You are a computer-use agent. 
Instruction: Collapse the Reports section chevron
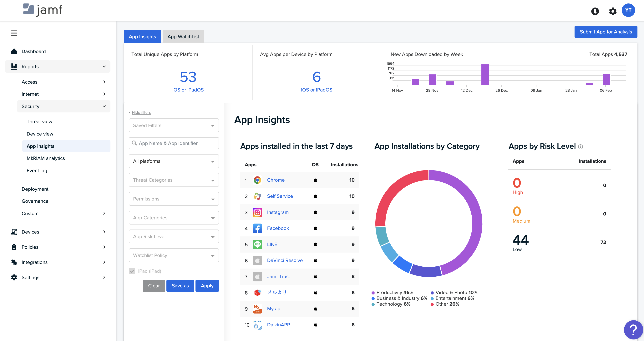click(104, 67)
